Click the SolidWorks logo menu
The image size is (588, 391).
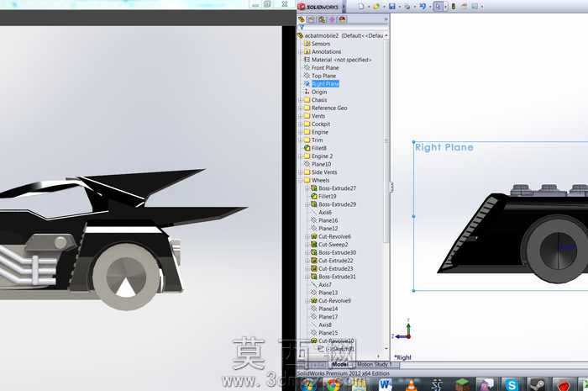318,7
